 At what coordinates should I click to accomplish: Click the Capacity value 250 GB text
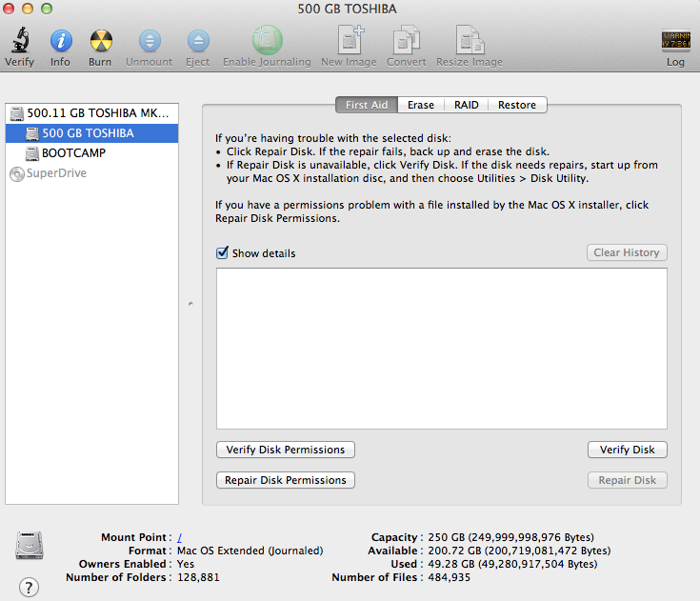[510, 537]
